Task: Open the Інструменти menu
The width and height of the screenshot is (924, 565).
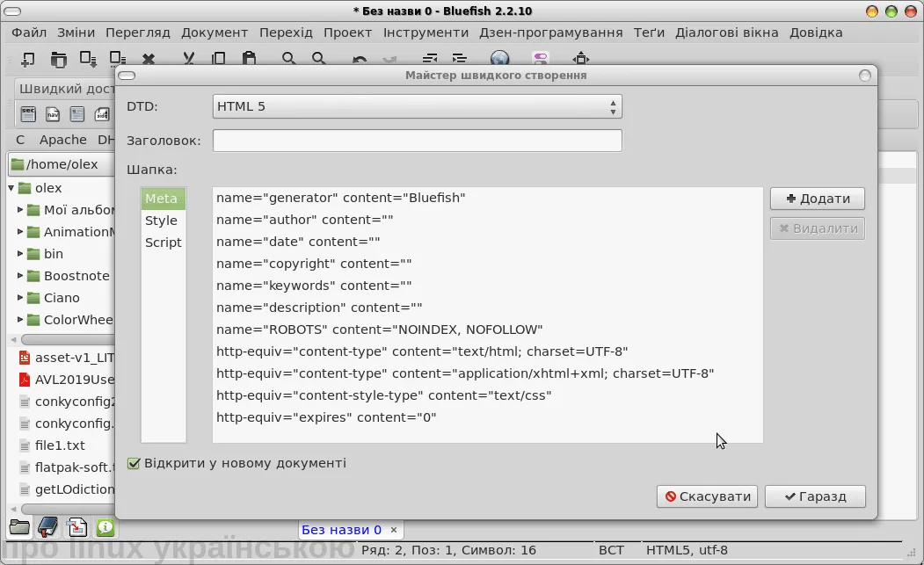Action: (x=426, y=33)
